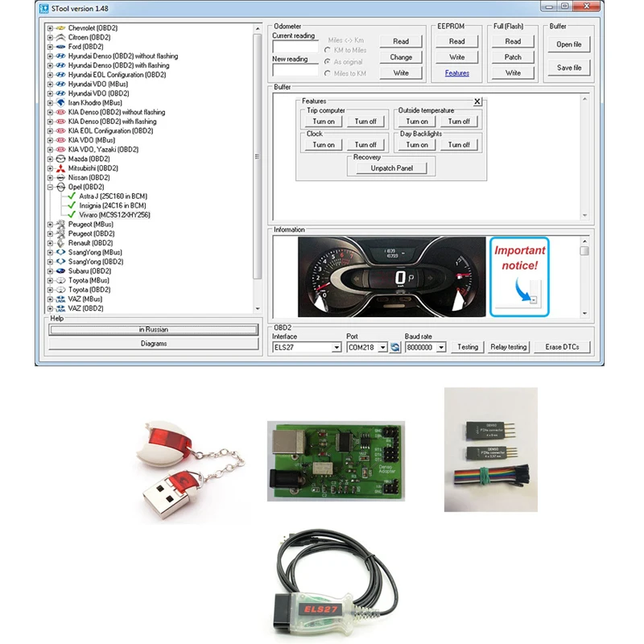Click the Full (Flash) Patch button
Screen dimensions: 644x644
coord(513,57)
